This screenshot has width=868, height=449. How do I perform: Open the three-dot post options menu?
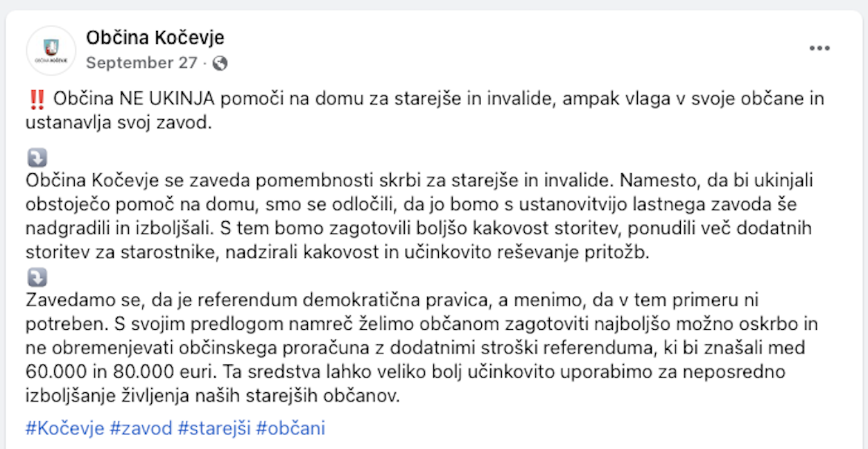pos(819,49)
